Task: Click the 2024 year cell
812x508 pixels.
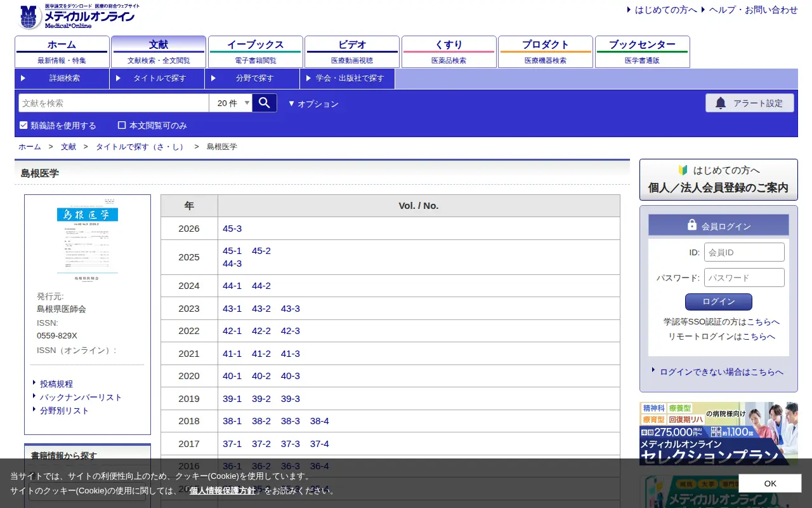Action: click(x=189, y=286)
